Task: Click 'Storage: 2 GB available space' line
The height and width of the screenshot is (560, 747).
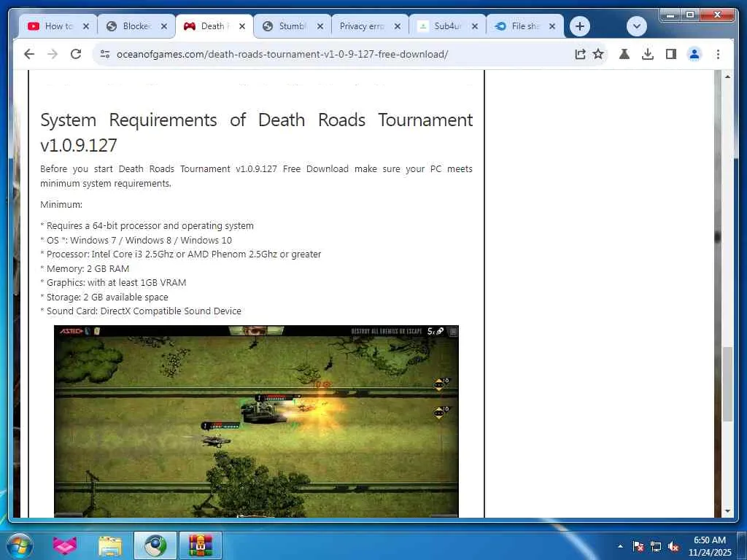Action: pos(104,297)
